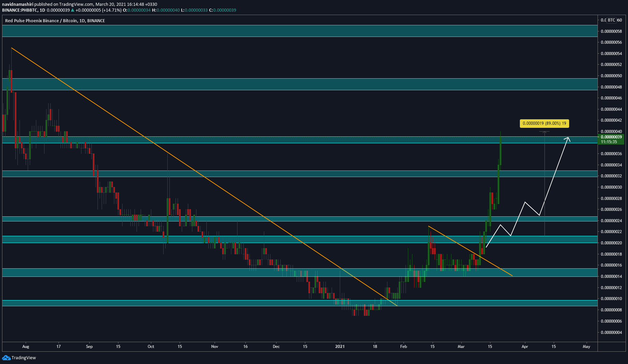This screenshot has height=364, width=628.
Task: Select the Mar label on time axis
Action: 461,347
